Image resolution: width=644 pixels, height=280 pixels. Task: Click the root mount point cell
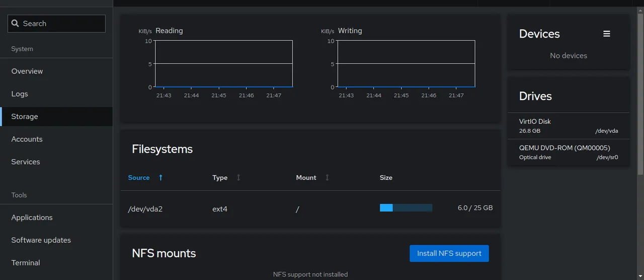coord(297,209)
